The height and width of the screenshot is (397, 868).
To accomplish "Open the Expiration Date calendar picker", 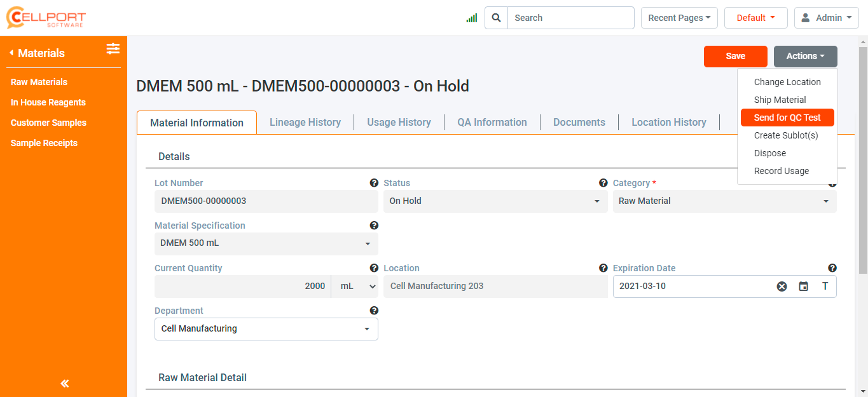I will pyautogui.click(x=803, y=286).
